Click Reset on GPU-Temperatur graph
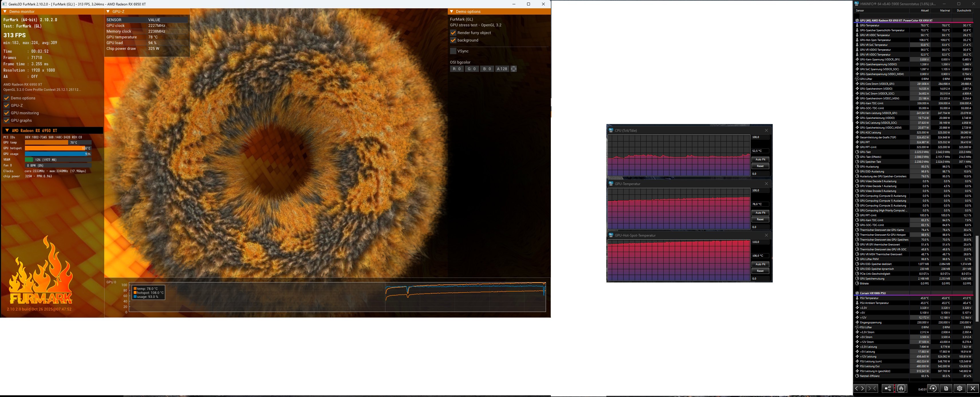Image resolution: width=980 pixels, height=397 pixels. 760,219
